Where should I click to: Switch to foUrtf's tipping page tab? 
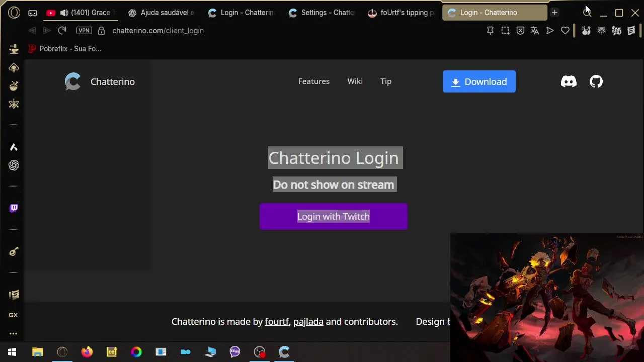click(x=401, y=13)
